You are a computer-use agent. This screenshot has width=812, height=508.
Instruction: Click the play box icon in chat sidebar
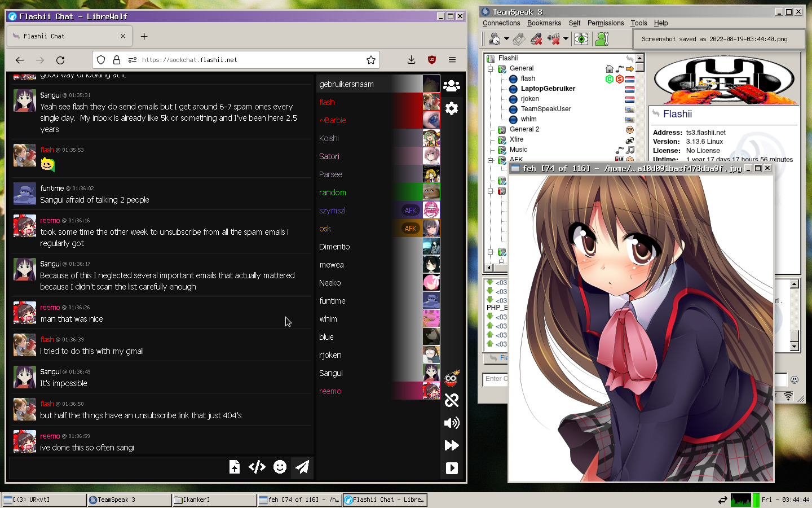click(x=452, y=468)
